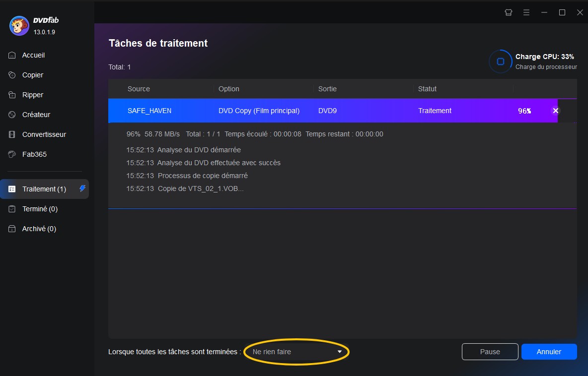Click the Ripper sidebar icon
Screen dimensions: 588x376
point(12,95)
